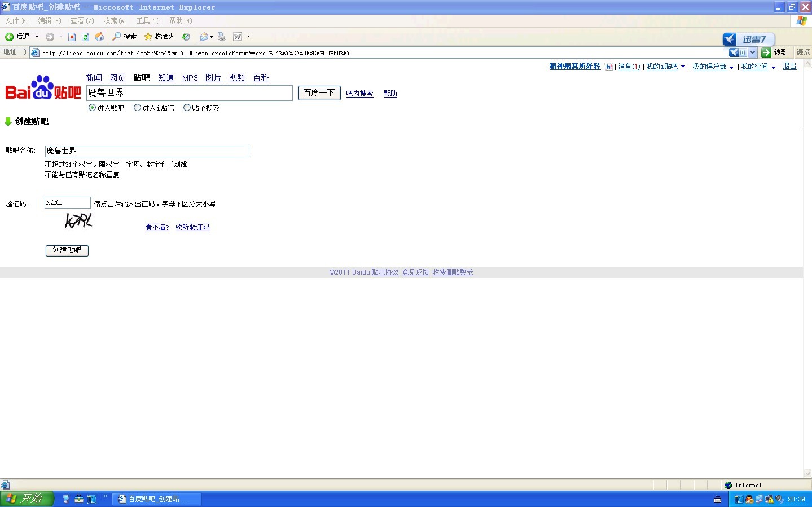This screenshot has width=812, height=507.
Task: Select the 进入i贴吧 radio button
Action: pyautogui.click(x=137, y=108)
